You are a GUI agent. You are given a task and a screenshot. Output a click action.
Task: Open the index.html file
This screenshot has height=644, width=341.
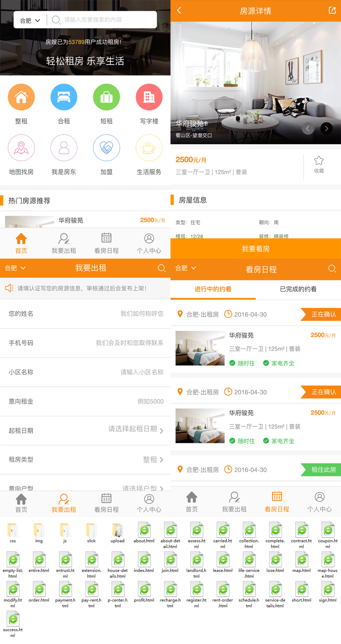click(x=144, y=561)
